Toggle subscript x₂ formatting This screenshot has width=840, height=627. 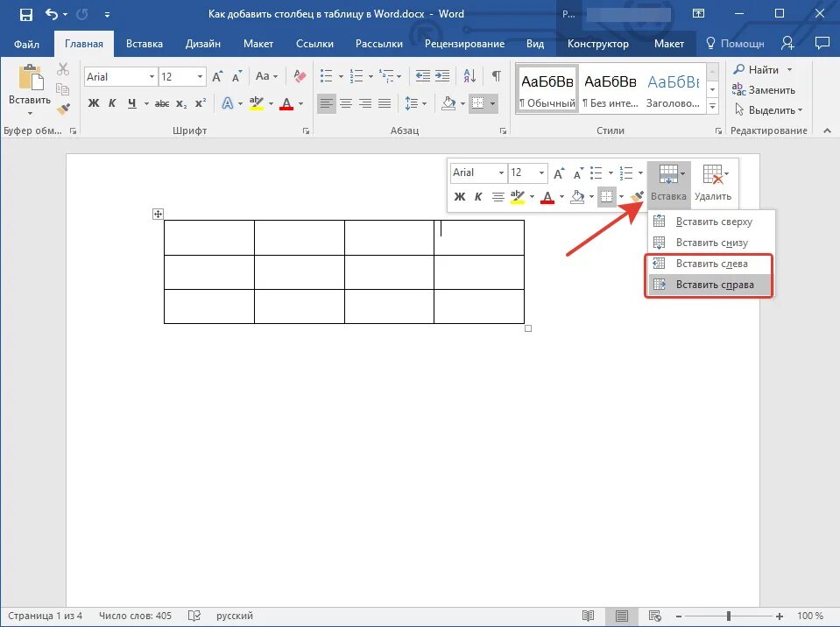[181, 103]
